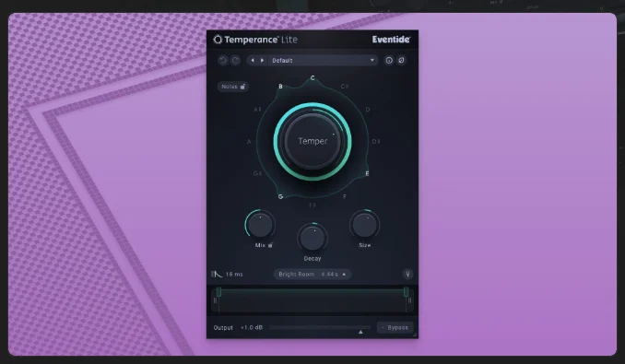
Task: Toggle the Notes lock button
Action: click(x=233, y=87)
